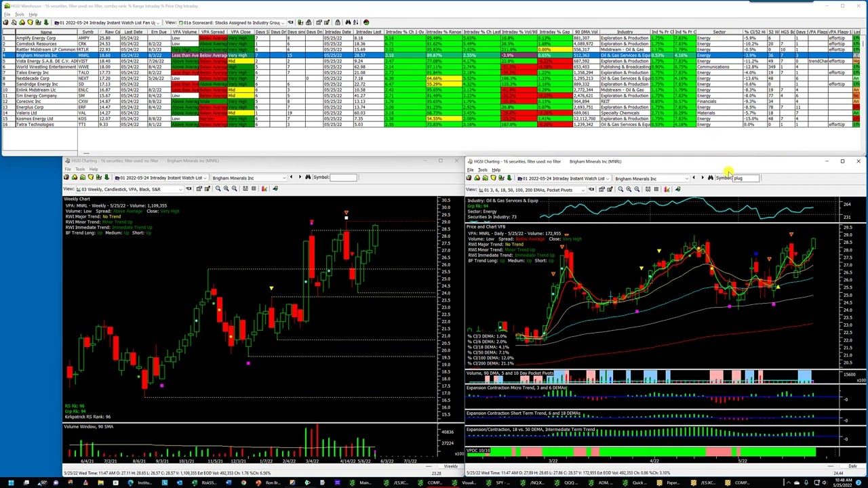This screenshot has width=868, height=488.
Task: Sort by Last Date column header
Action: click(x=134, y=32)
